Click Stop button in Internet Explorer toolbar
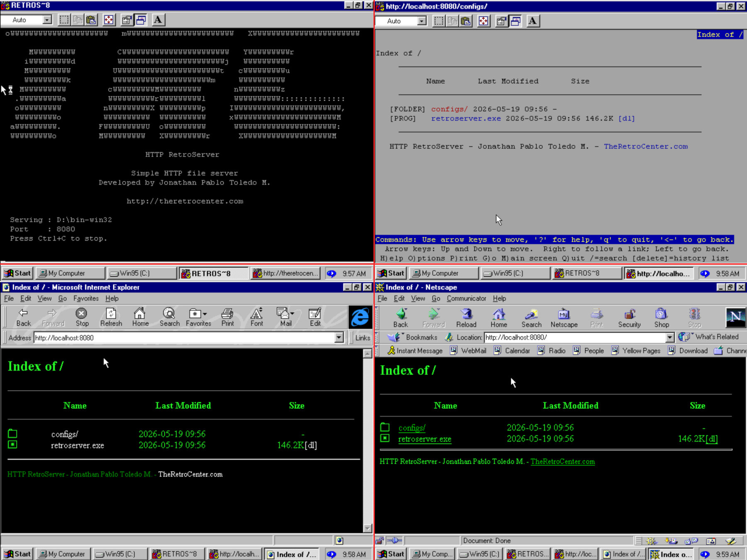Image resolution: width=747 pixels, height=560 pixels. click(x=82, y=317)
